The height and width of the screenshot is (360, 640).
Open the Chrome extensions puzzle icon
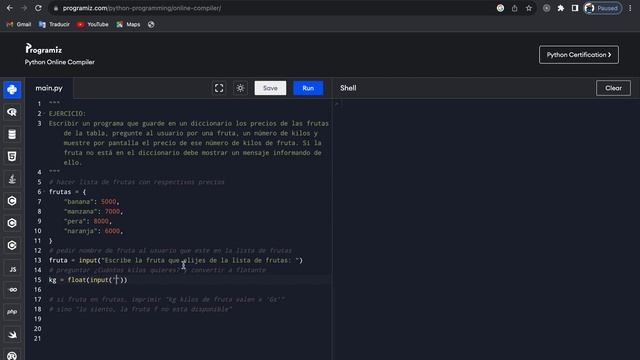click(x=561, y=8)
